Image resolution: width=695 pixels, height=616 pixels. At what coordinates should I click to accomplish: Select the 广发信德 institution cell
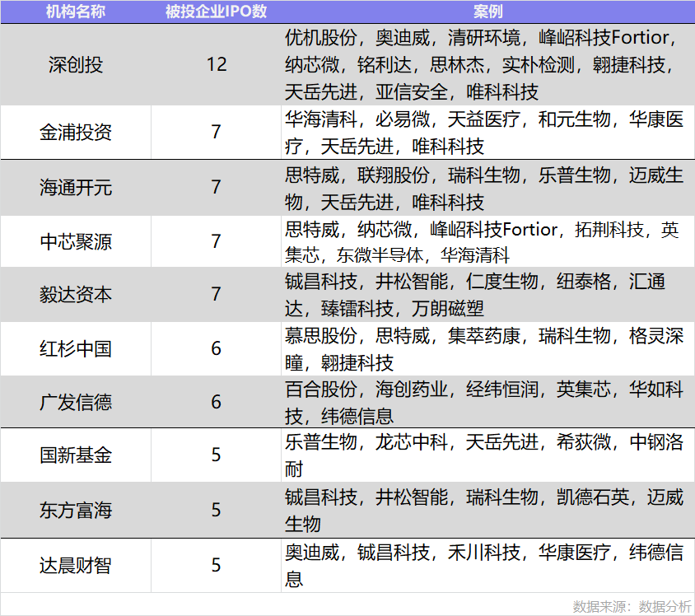76,402
